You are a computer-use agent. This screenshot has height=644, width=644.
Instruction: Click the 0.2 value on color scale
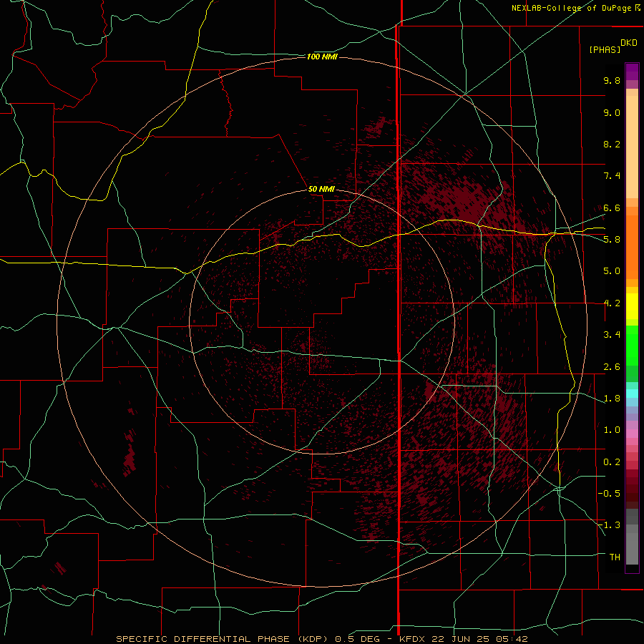point(612,462)
